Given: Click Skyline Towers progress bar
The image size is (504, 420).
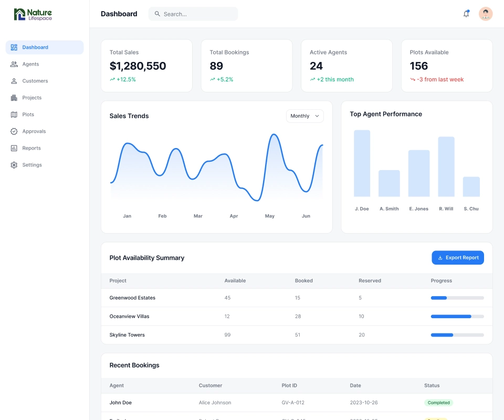Looking at the screenshot, I should (x=457, y=335).
